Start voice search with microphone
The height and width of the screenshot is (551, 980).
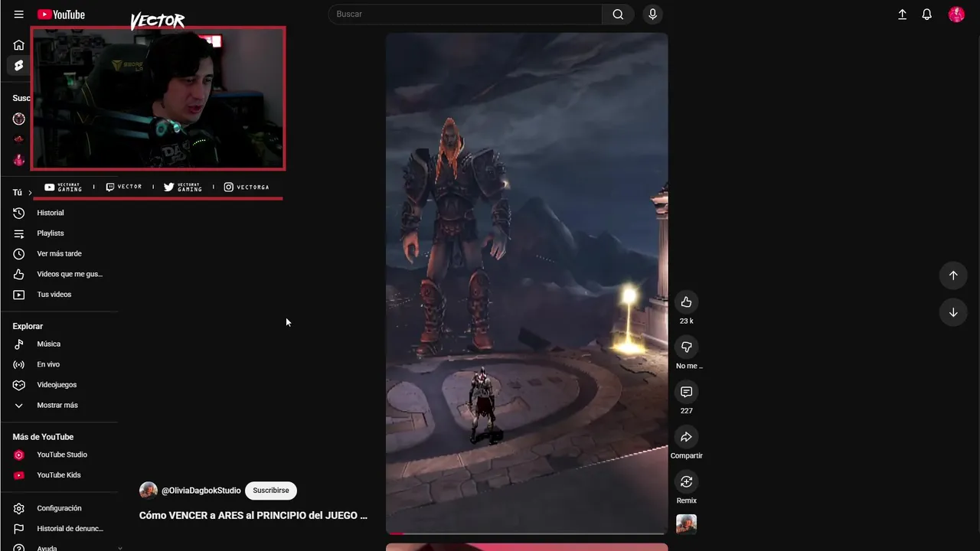(x=652, y=15)
